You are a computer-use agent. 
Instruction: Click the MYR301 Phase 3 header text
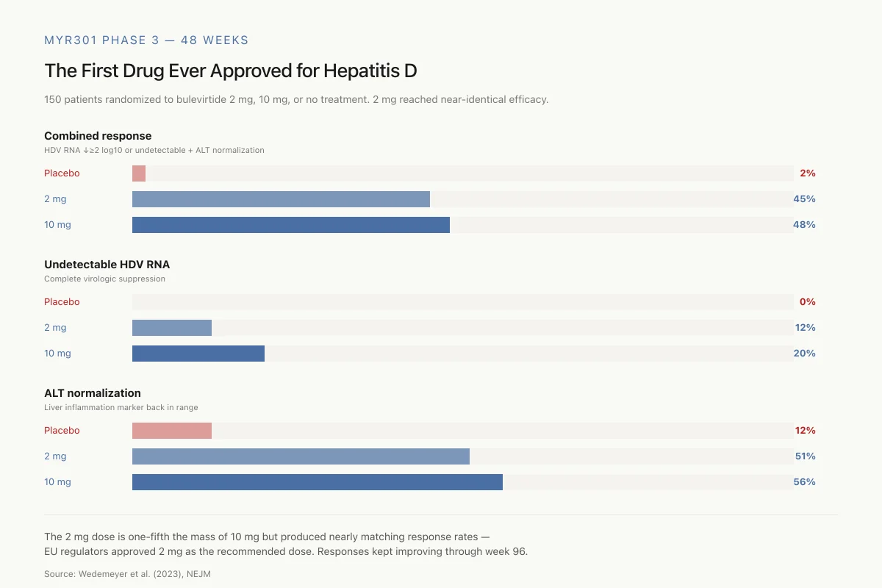(146, 40)
